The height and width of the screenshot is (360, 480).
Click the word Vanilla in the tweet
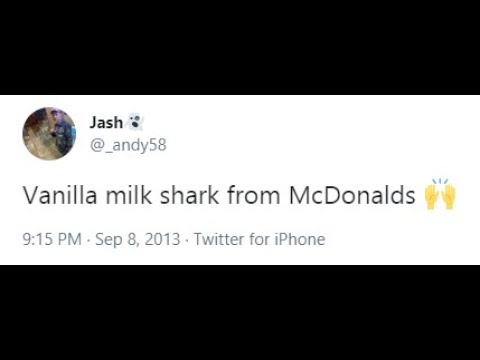[60, 195]
